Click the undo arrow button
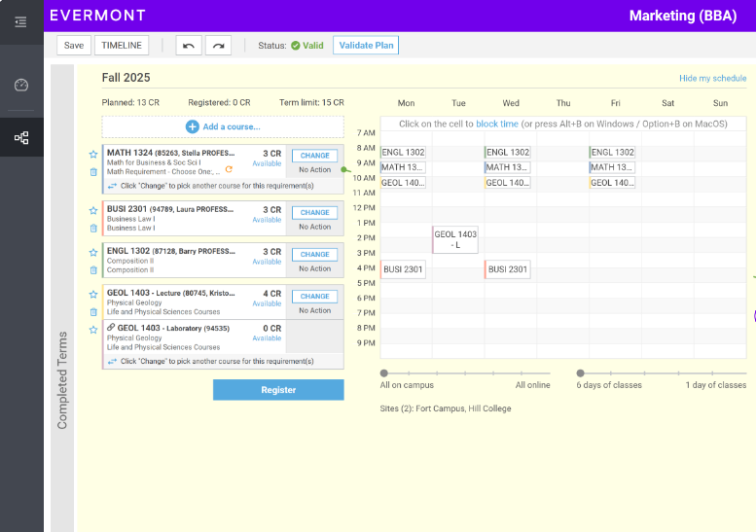Image resolution: width=756 pixels, height=532 pixels. click(189, 46)
